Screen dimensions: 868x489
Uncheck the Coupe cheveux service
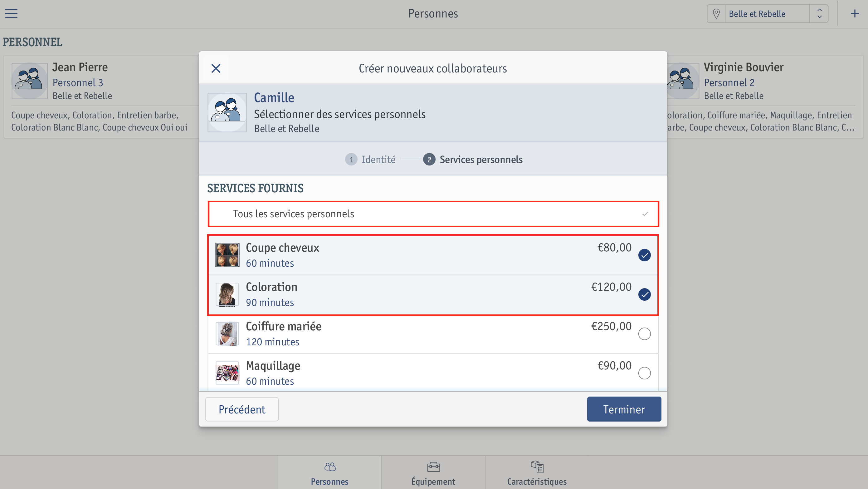(644, 255)
